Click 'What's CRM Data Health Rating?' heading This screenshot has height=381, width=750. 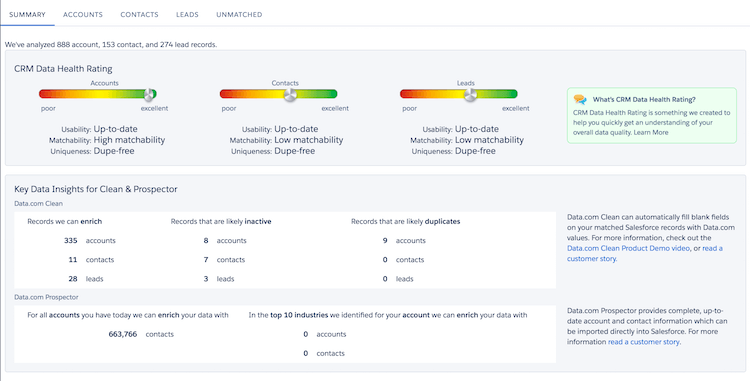point(644,99)
